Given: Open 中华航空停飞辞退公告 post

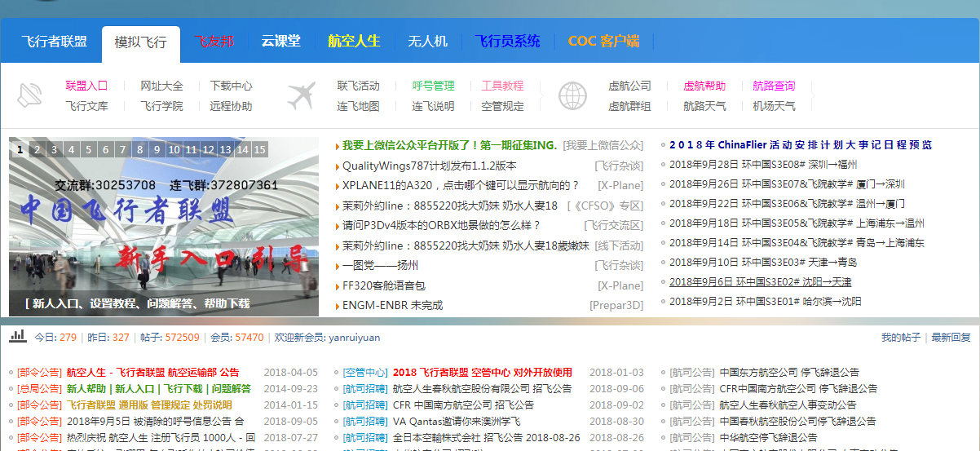Looking at the screenshot, I should [769, 437].
